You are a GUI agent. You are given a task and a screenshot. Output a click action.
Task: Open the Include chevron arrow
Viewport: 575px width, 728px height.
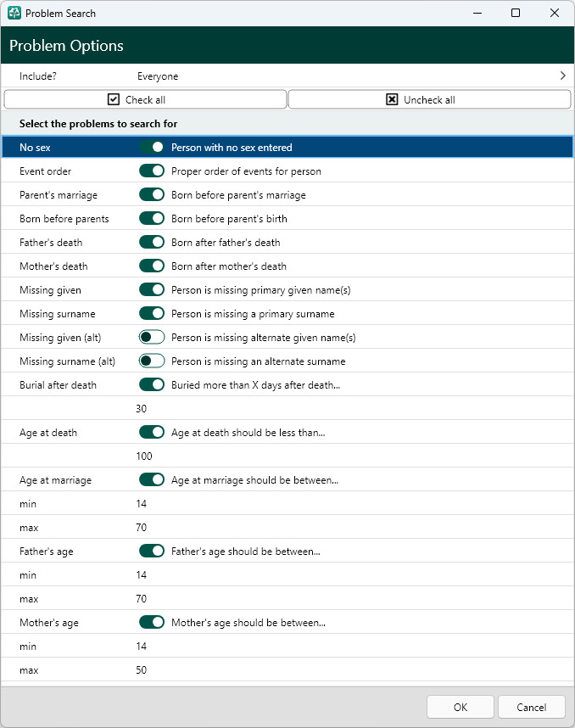point(563,76)
